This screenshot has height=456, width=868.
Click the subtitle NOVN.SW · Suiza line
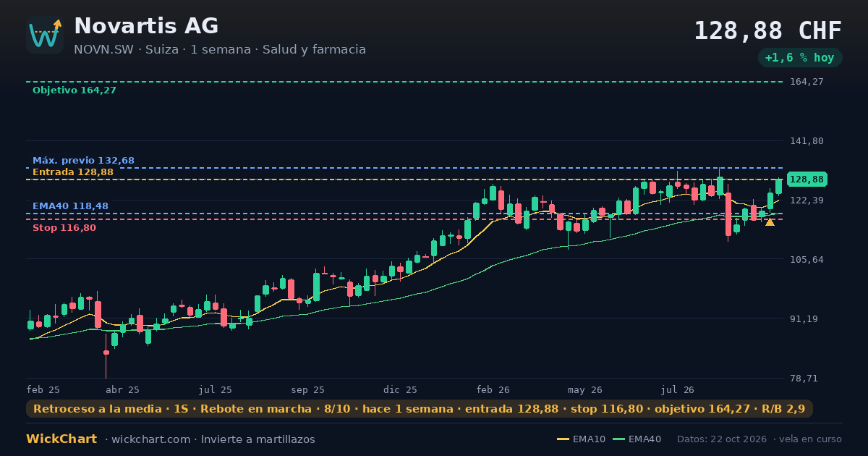coord(220,50)
